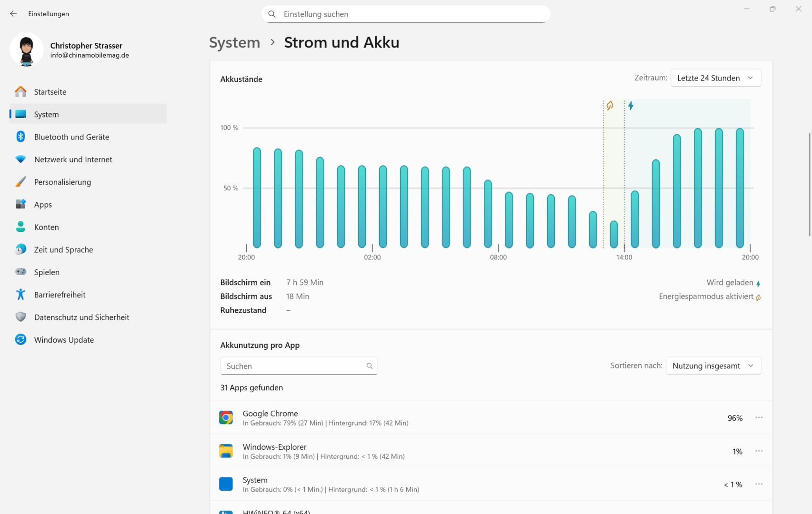Open the Zeitraum Letzte 24 Stunden dropdown
The width and height of the screenshot is (812, 514).
716,78
